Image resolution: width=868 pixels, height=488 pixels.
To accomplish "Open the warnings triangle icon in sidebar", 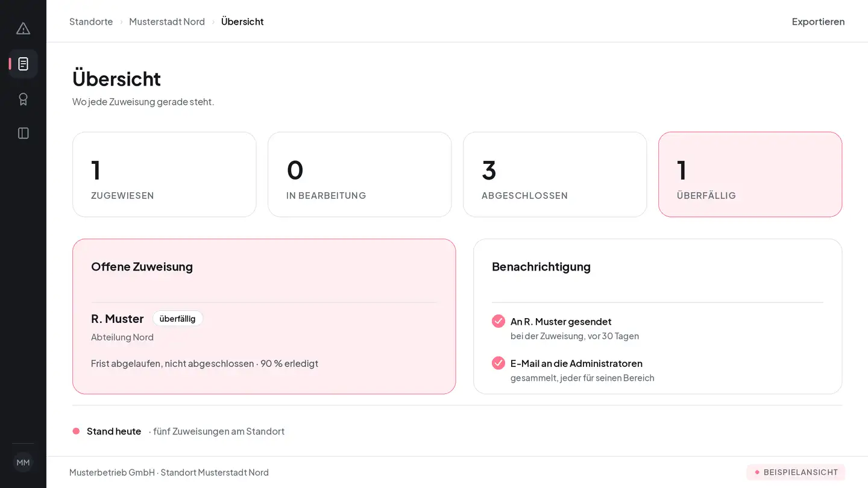I will (x=23, y=28).
